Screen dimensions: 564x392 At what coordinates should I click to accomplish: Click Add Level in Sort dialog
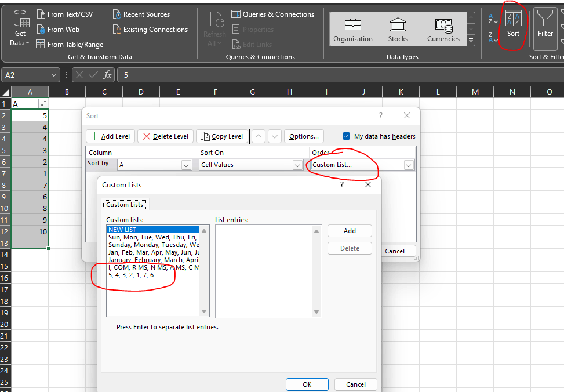pyautogui.click(x=110, y=136)
